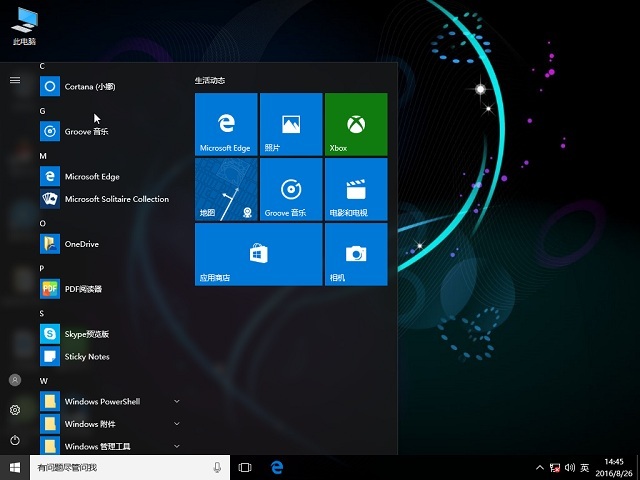
Task: Toggle the volume speaker tray icon
Action: tap(569, 467)
